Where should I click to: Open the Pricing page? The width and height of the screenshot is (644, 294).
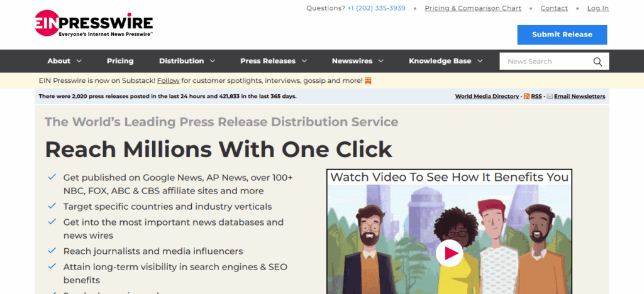click(120, 61)
